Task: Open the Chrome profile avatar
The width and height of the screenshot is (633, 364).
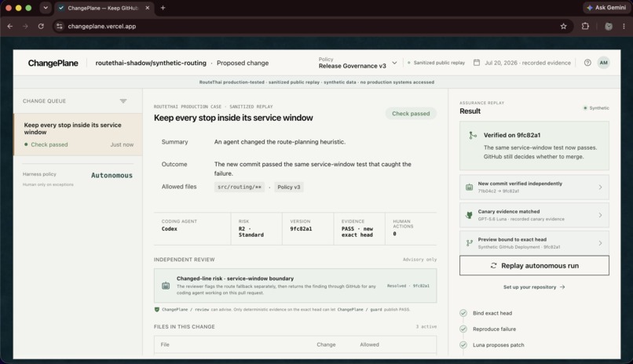Action: point(609,26)
